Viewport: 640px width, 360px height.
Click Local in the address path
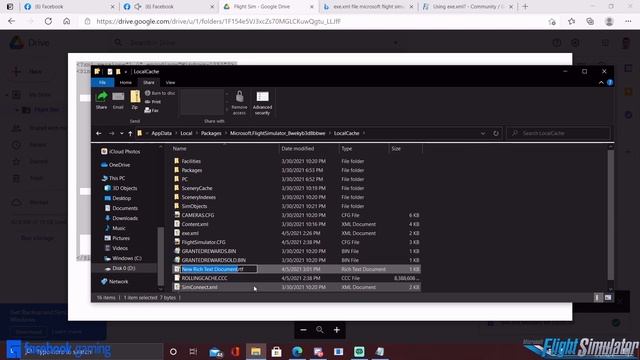[x=186, y=133]
